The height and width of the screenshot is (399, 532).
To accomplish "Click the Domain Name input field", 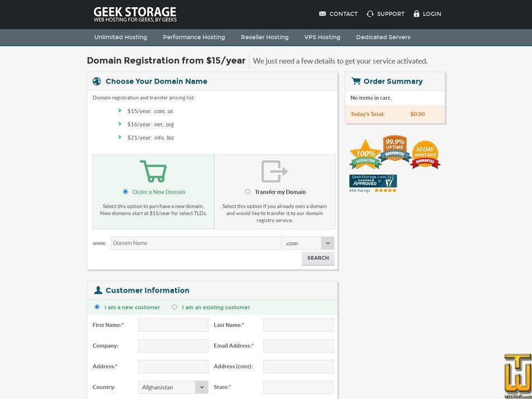I will [195, 243].
